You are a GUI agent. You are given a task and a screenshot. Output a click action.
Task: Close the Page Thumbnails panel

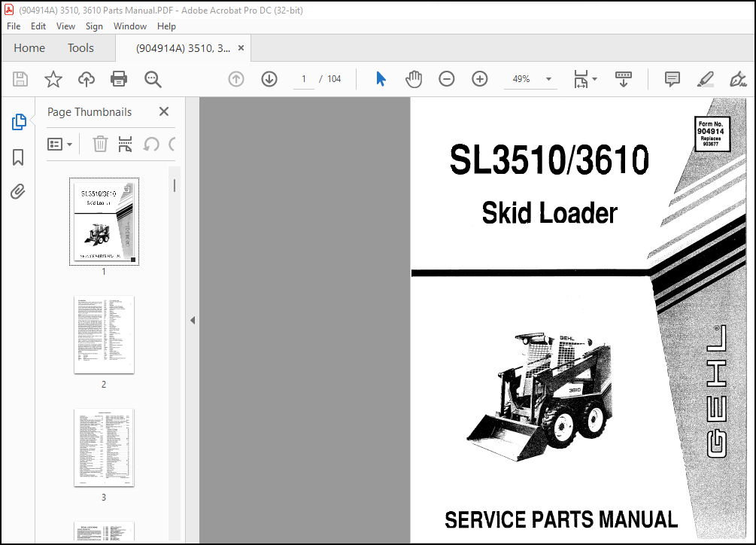tap(164, 111)
